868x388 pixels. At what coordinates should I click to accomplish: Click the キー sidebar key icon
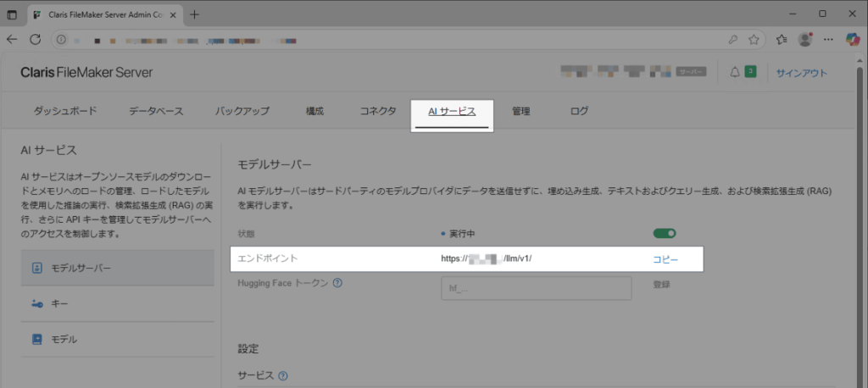(37, 303)
